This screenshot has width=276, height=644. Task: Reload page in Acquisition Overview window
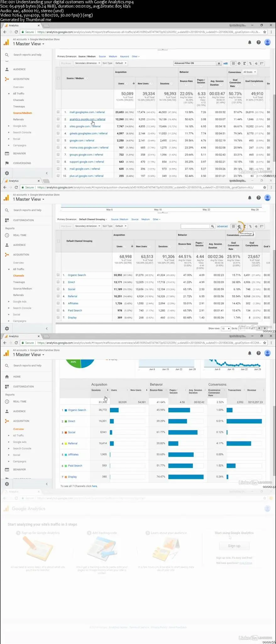(x=16, y=342)
